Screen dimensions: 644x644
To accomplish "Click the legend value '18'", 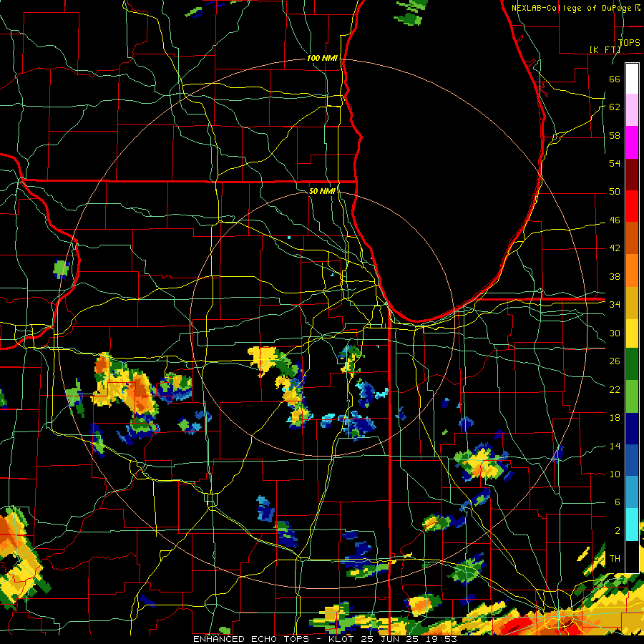I will (x=615, y=418).
